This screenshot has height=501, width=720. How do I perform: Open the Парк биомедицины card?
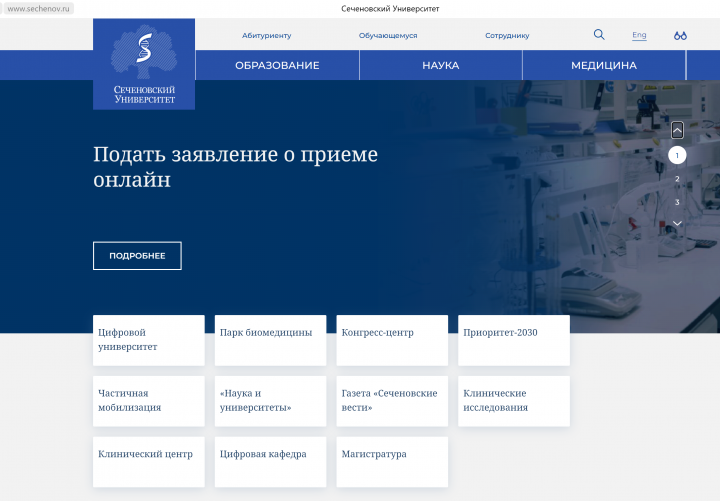[270, 340]
